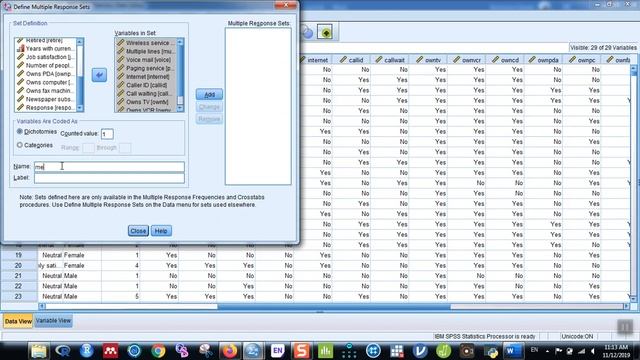The height and width of the screenshot is (360, 640).
Task: Open the tiles-grid taskbar icon
Action: click(396, 351)
